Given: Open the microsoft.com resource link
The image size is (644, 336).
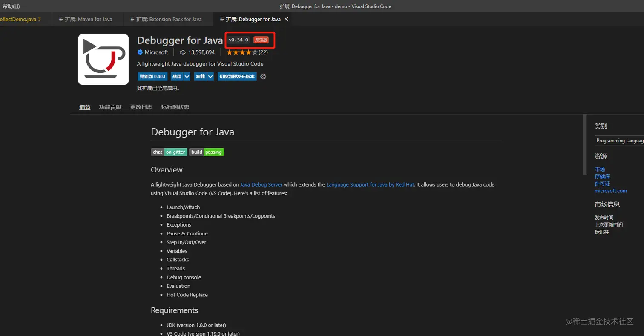Looking at the screenshot, I should click(611, 191).
